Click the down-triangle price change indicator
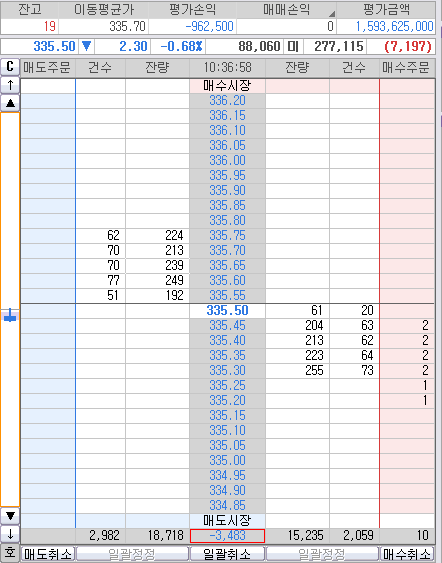Image resolution: width=442 pixels, height=563 pixels. point(86,46)
